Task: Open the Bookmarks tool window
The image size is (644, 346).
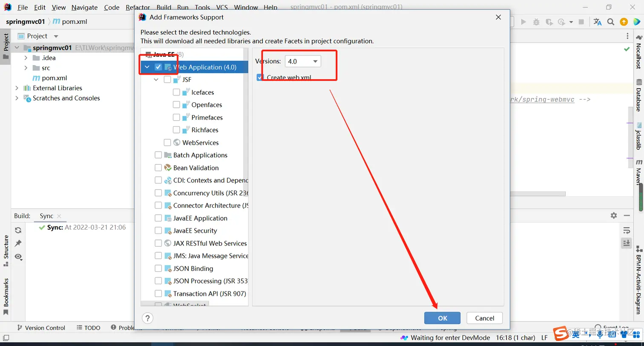Action: pos(6,296)
